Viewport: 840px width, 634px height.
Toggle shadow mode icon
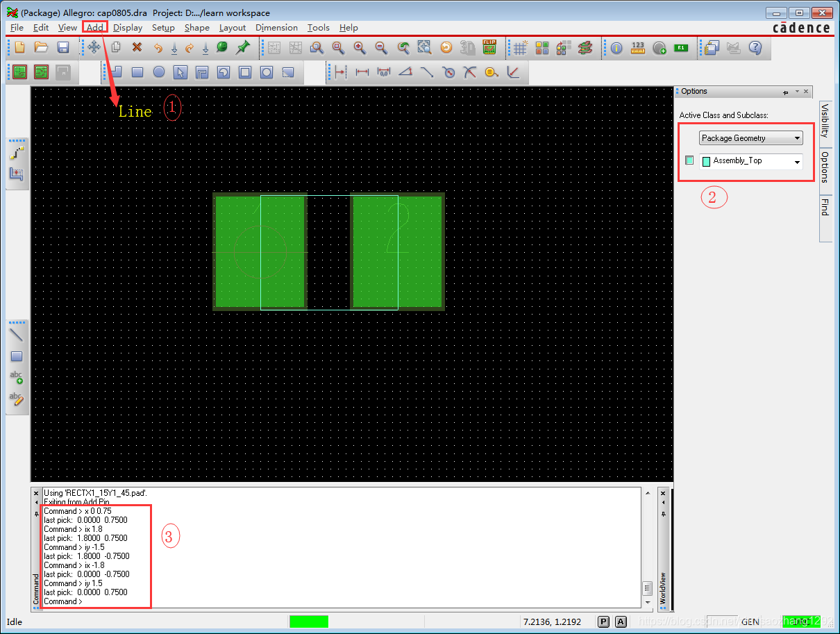tap(564, 47)
